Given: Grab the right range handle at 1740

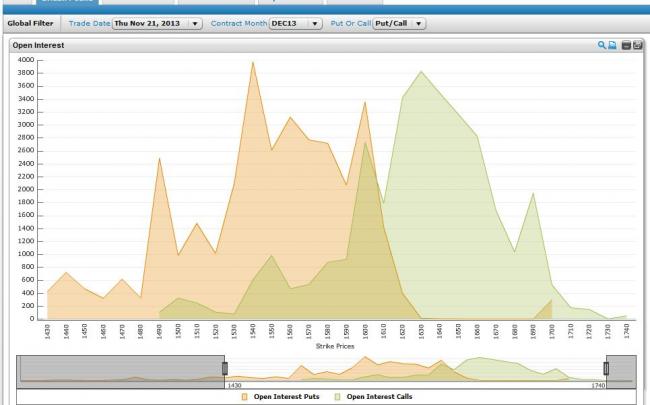Looking at the screenshot, I should pos(605,368).
